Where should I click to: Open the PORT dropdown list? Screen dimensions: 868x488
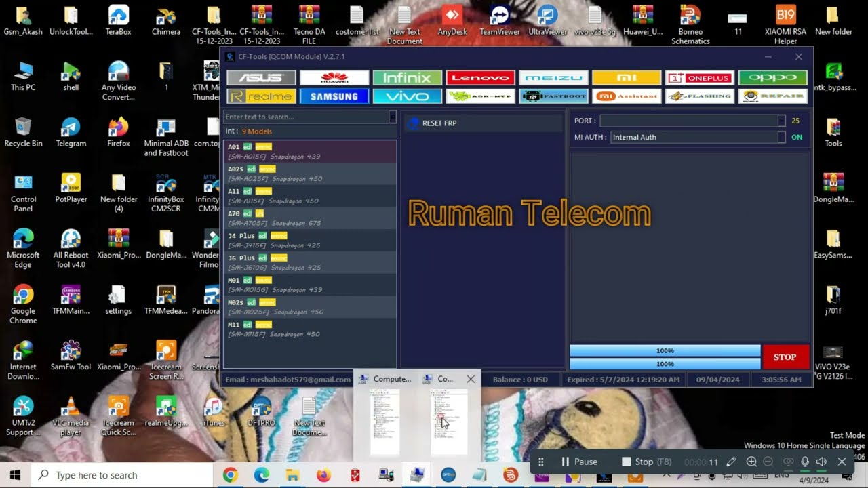click(x=781, y=121)
